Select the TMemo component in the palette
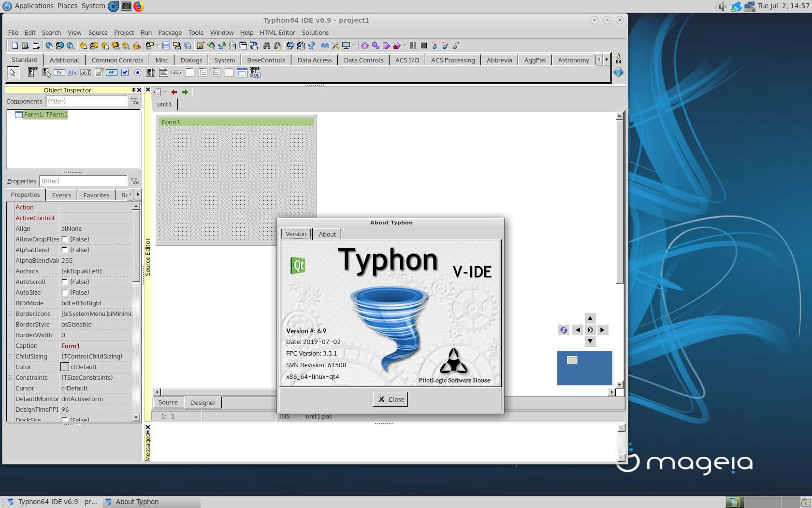 coord(99,73)
